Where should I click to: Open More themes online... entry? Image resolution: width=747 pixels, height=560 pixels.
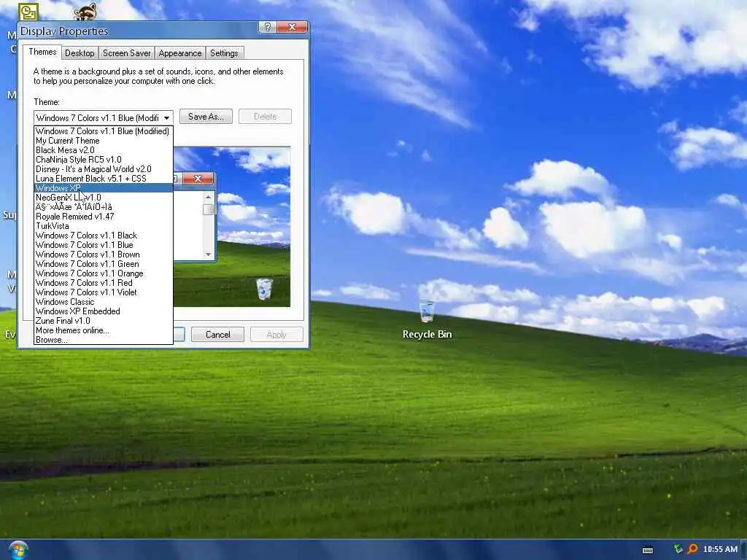[x=104, y=330]
